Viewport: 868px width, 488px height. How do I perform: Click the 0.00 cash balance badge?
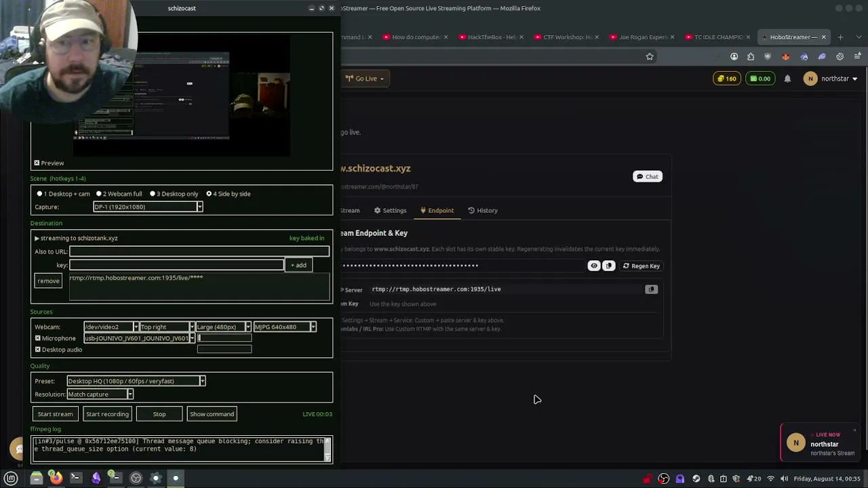[x=760, y=79]
